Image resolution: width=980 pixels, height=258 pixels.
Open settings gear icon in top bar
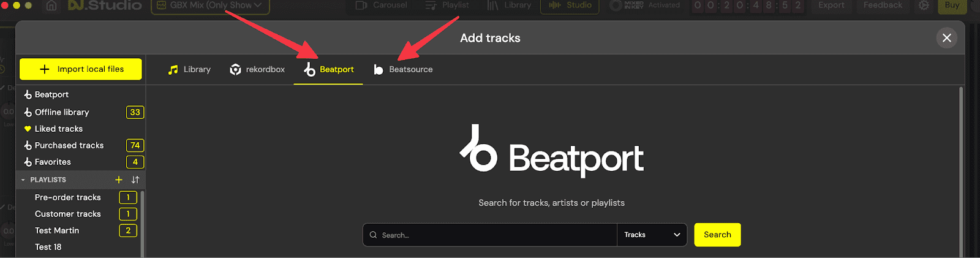924,5
